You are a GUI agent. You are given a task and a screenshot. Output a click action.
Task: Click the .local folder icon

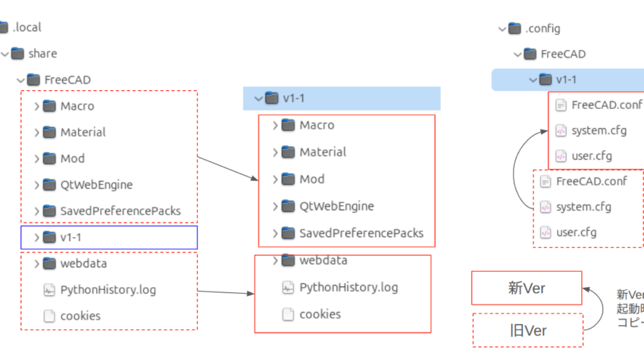[x=2, y=27]
